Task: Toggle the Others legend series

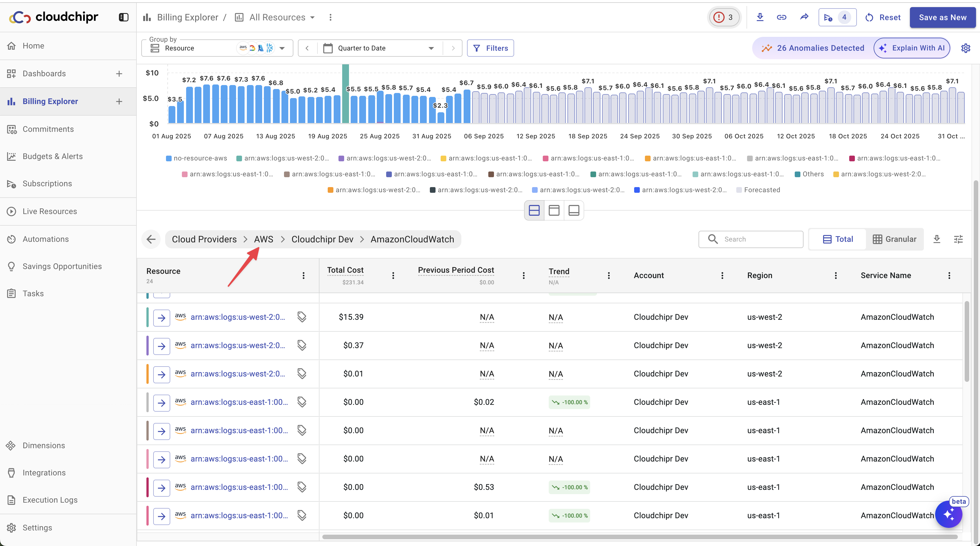Action: (x=809, y=174)
